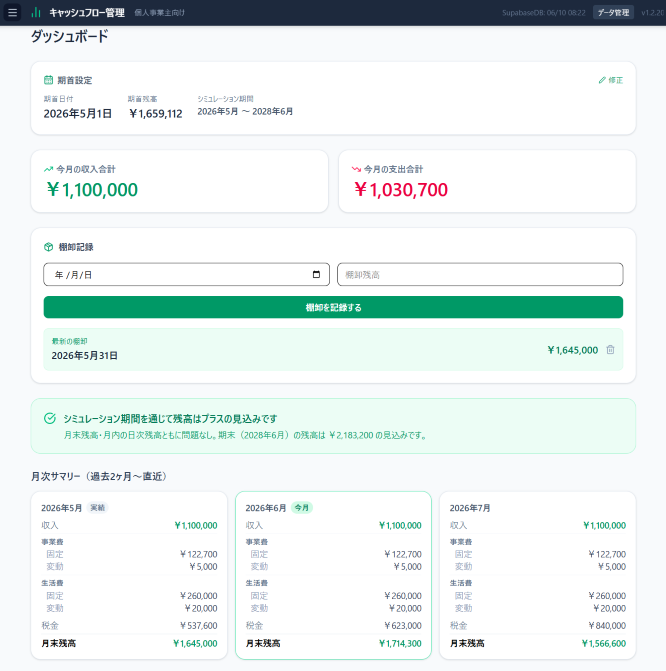The width and height of the screenshot is (666, 671).
Task: Open the date picker calendar icon
Action: tap(316, 274)
